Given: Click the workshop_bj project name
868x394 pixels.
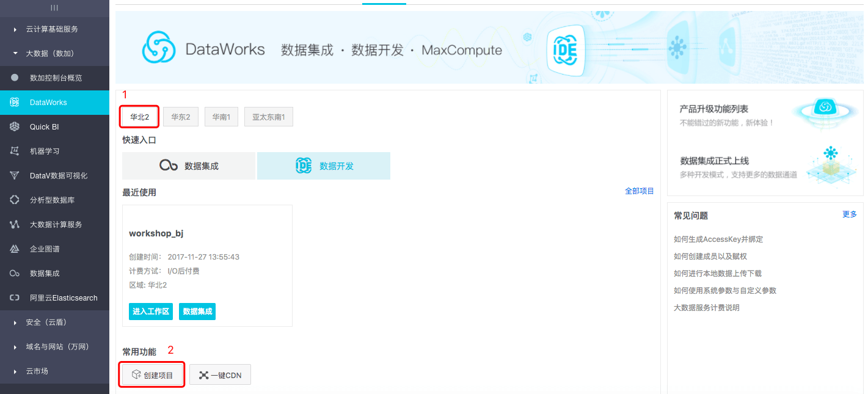Looking at the screenshot, I should click(x=156, y=233).
